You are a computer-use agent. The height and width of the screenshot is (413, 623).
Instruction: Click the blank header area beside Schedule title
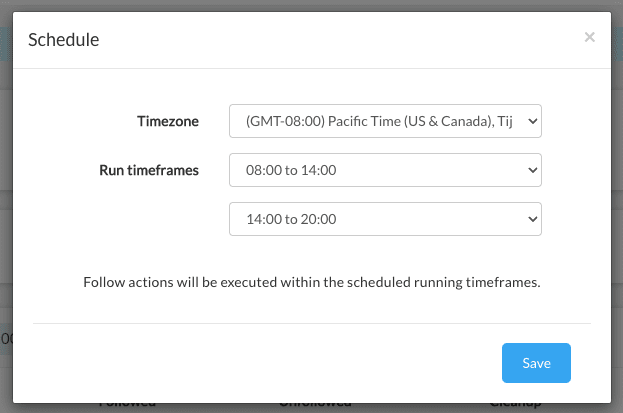pos(338,40)
